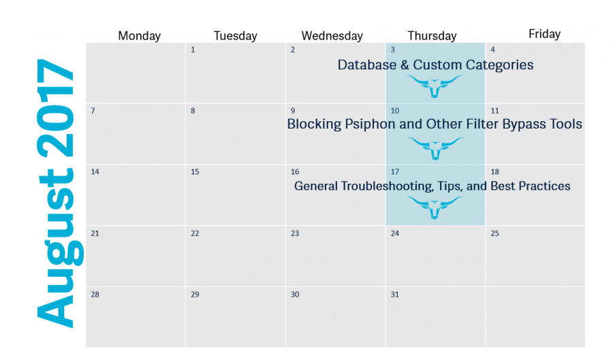Screen dimensions: 613x364
Task: Select the Thursday column header
Action: pos(432,36)
